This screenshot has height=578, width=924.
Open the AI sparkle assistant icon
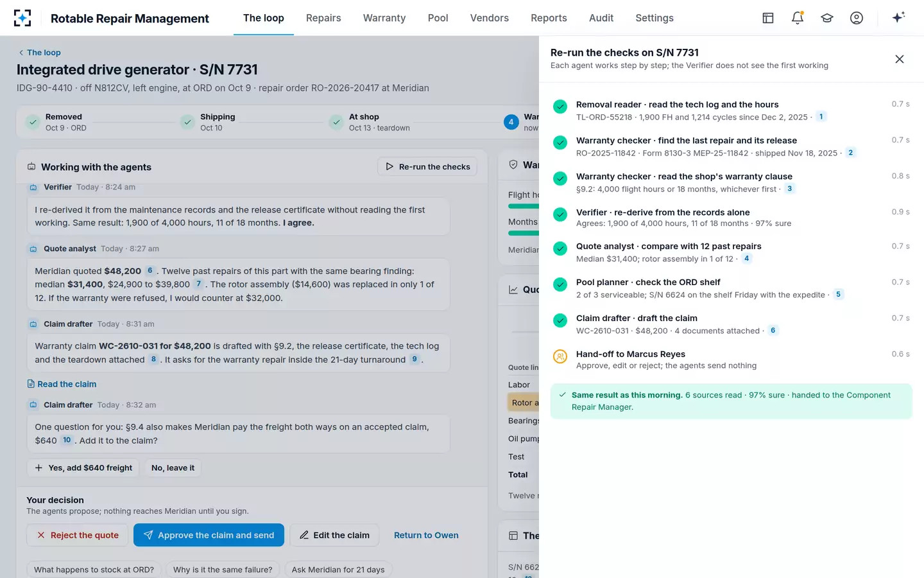[x=898, y=17]
